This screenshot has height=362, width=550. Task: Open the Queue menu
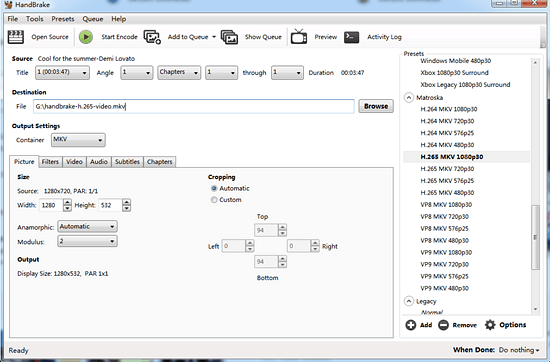pos(93,19)
